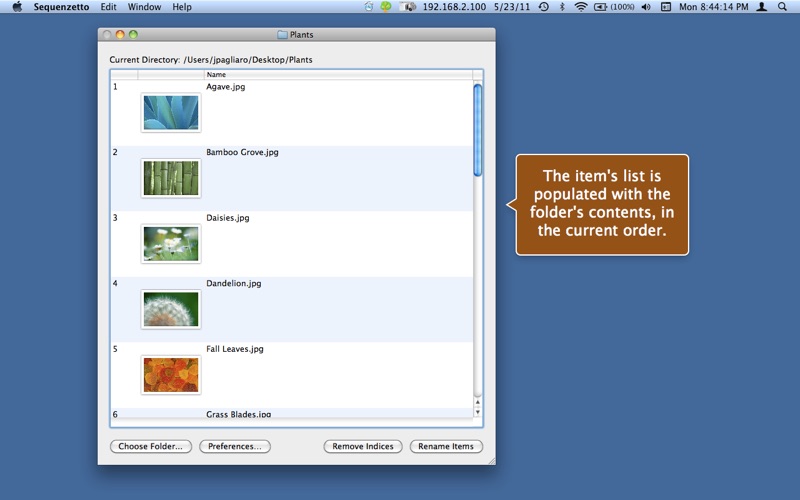Click index number 3 in the list
The width and height of the screenshot is (800, 500).
[115, 218]
